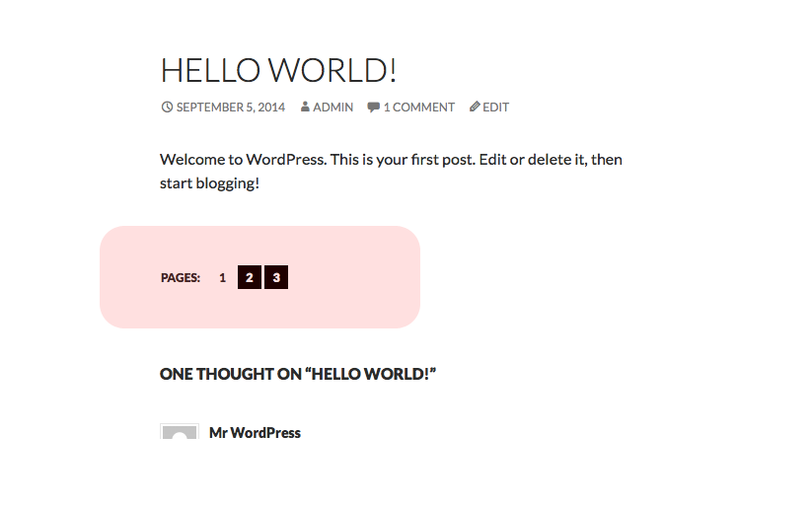812x507 pixels.
Task: Go to page 2 of the post
Action: [x=249, y=277]
